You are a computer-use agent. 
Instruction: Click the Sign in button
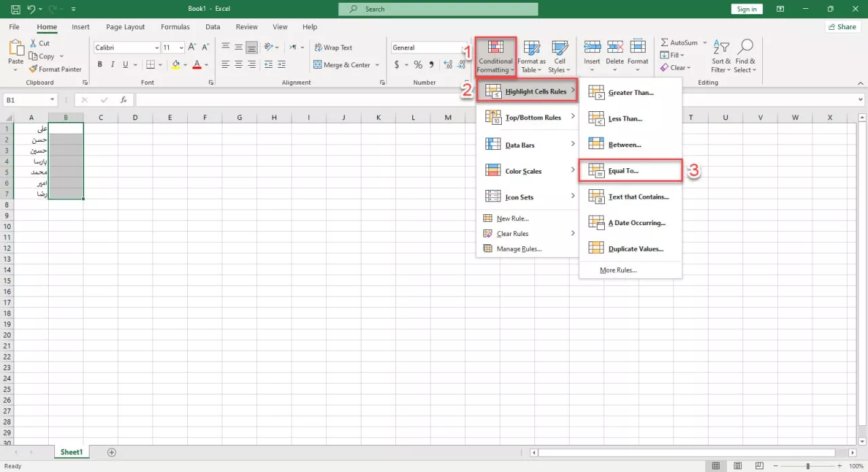click(x=747, y=9)
